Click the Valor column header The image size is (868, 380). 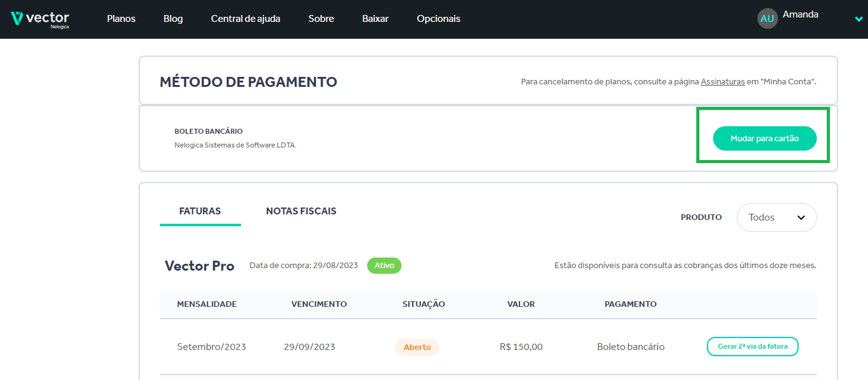[x=521, y=304]
